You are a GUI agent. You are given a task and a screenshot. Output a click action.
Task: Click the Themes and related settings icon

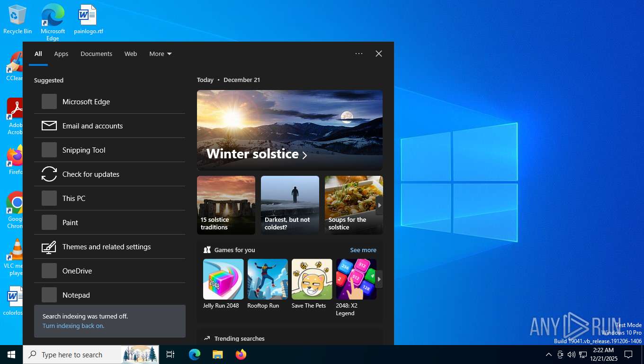pyautogui.click(x=49, y=246)
